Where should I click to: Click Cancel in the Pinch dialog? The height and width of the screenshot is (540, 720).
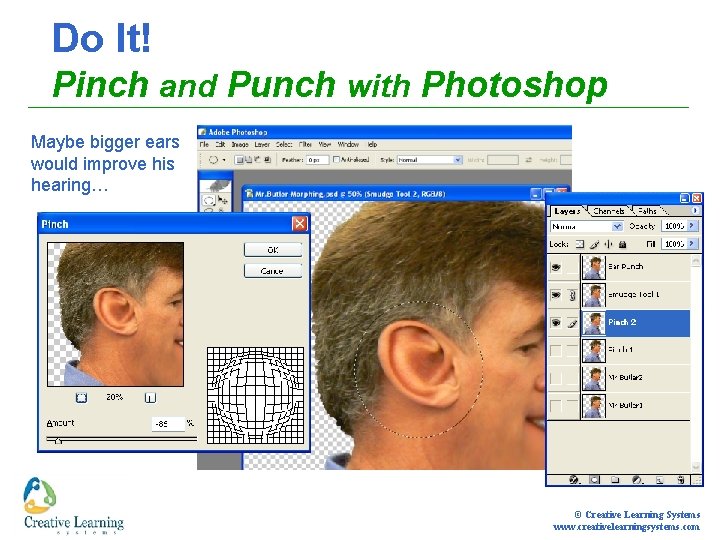click(x=273, y=271)
